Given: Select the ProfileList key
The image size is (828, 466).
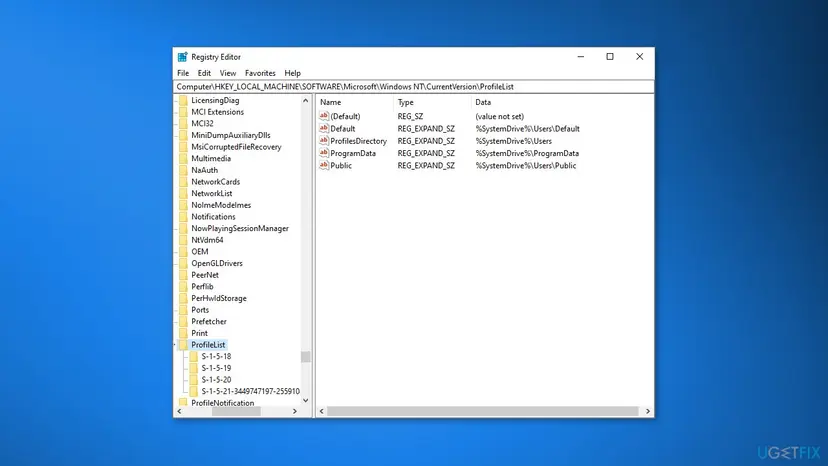Looking at the screenshot, I should tap(208, 344).
